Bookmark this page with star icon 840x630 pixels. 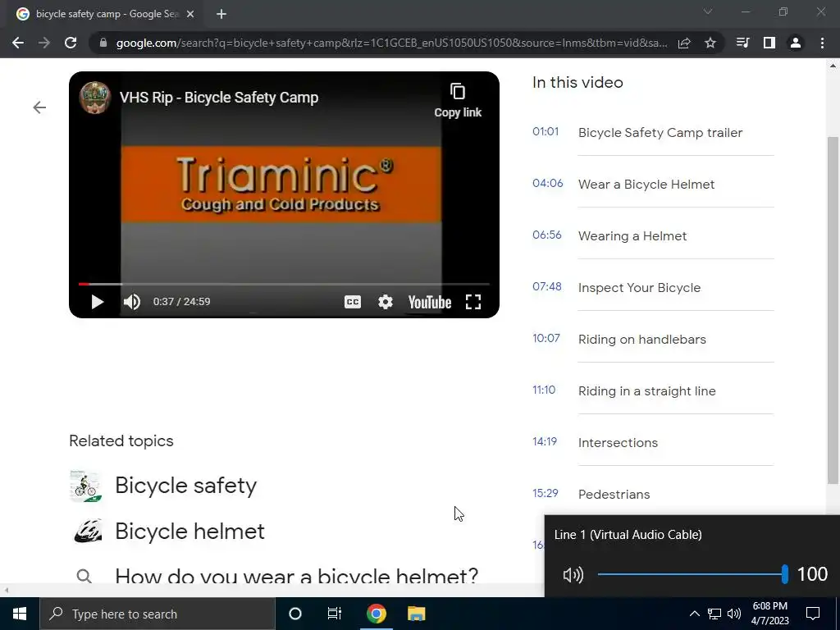(710, 43)
